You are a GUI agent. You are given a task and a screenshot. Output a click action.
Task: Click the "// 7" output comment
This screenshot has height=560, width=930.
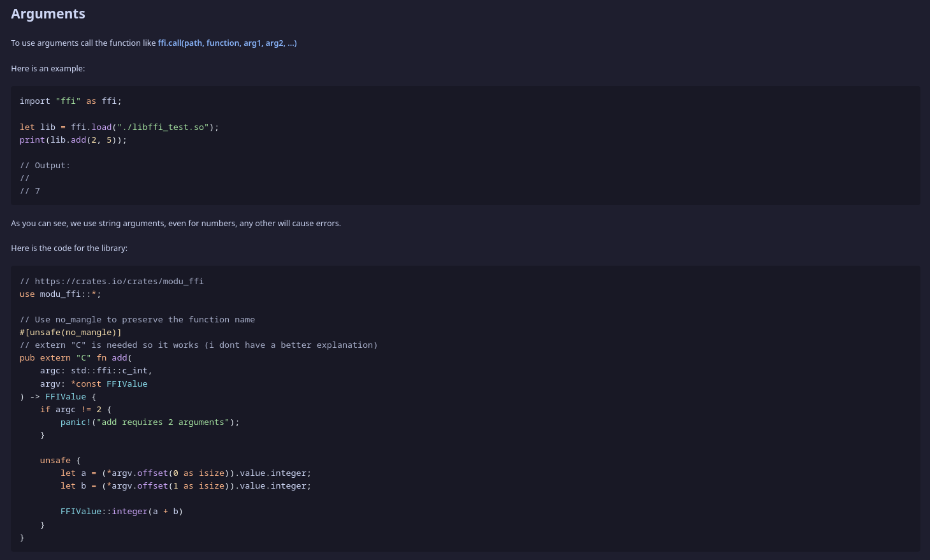tap(30, 191)
